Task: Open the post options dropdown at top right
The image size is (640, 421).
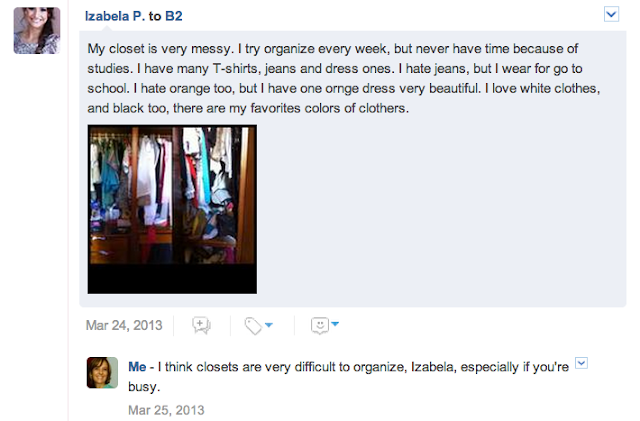Action: click(612, 14)
